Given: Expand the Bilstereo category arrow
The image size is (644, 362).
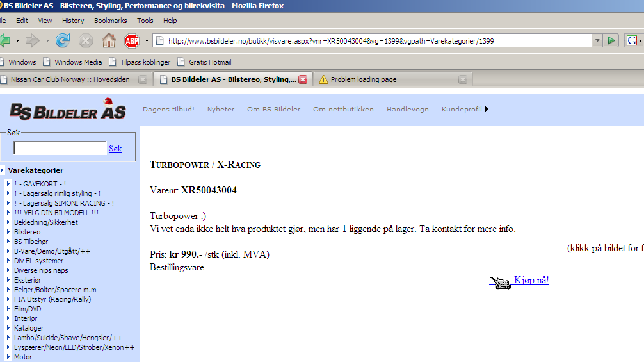Looking at the screenshot, I should (x=8, y=232).
